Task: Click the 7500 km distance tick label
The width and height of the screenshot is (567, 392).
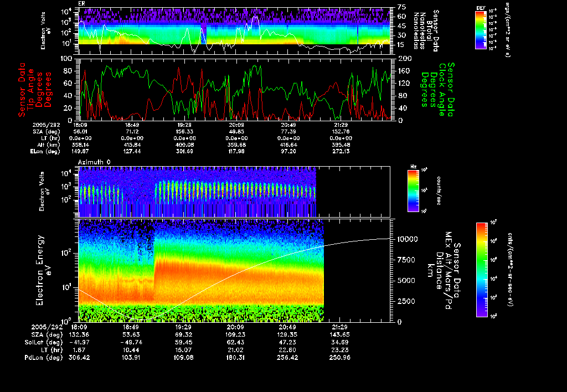Action: 406,260
